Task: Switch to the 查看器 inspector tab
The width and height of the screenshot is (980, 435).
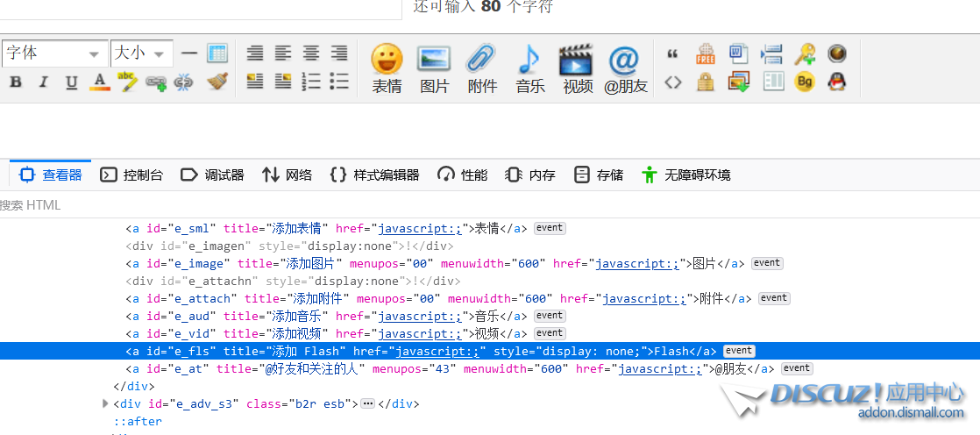Action: [51, 175]
